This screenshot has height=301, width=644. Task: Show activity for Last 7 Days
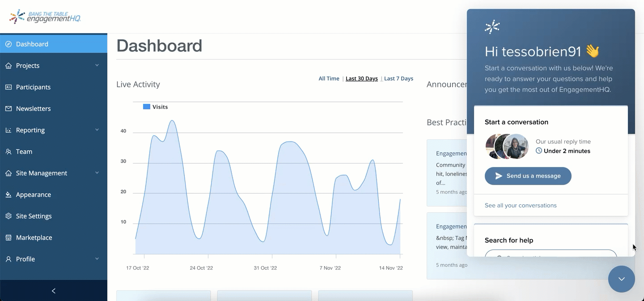(398, 78)
